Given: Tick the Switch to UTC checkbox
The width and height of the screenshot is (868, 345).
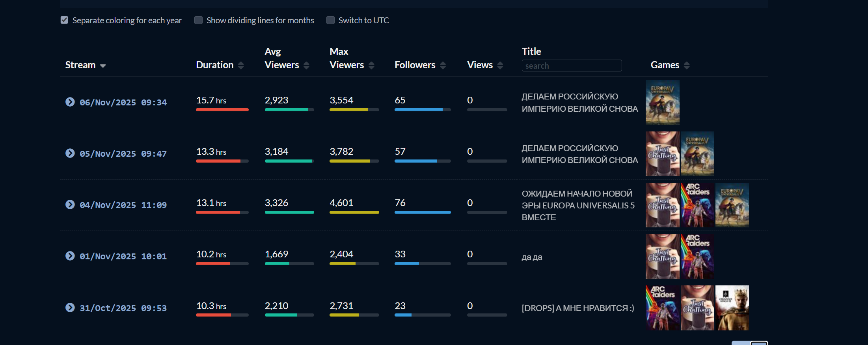Looking at the screenshot, I should (330, 20).
